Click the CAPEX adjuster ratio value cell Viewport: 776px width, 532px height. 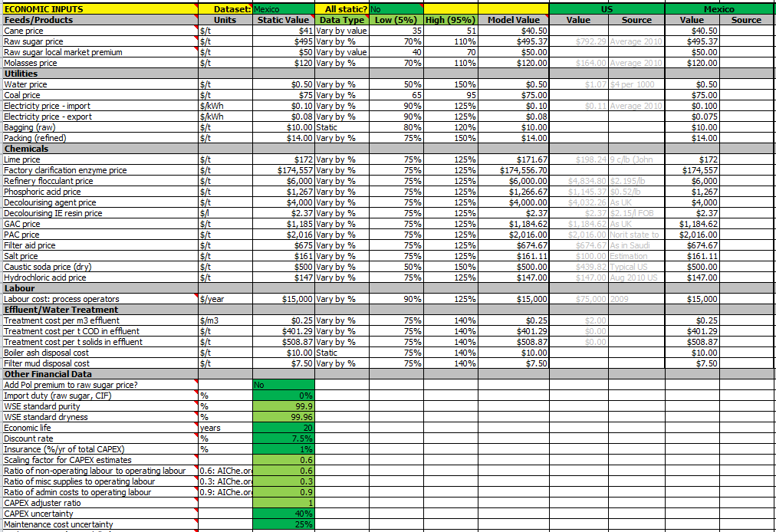284,504
